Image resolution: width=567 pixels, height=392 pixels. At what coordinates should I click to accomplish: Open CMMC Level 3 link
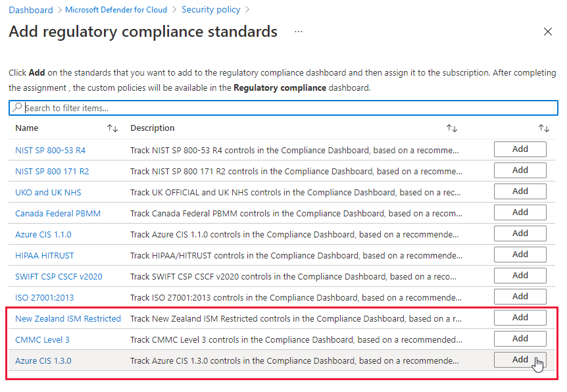[42, 339]
